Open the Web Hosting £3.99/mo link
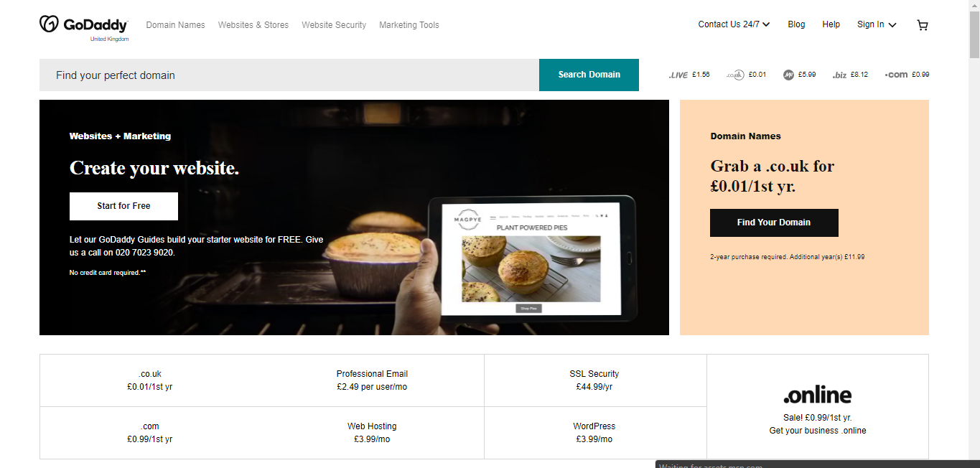The width and height of the screenshot is (980, 468). pyautogui.click(x=372, y=432)
